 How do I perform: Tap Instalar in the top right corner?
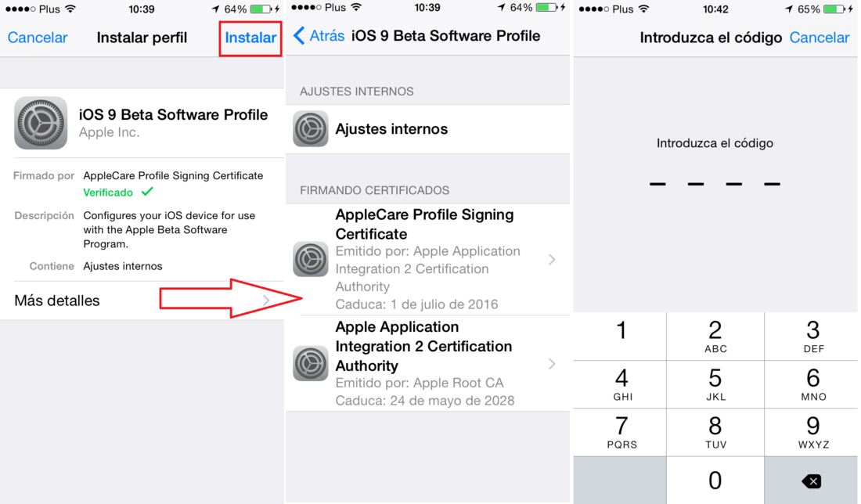(250, 38)
